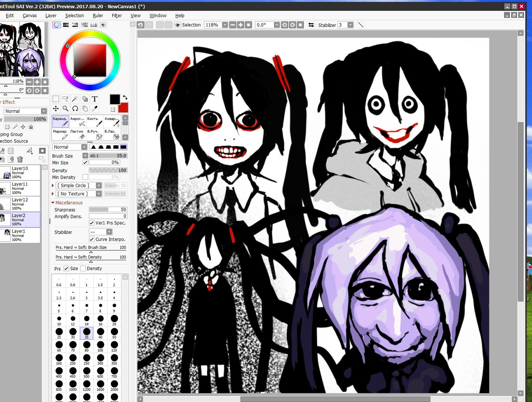This screenshot has height=402, width=532.
Task: Reset toolbar rotation angle
Action: tap(300, 25)
